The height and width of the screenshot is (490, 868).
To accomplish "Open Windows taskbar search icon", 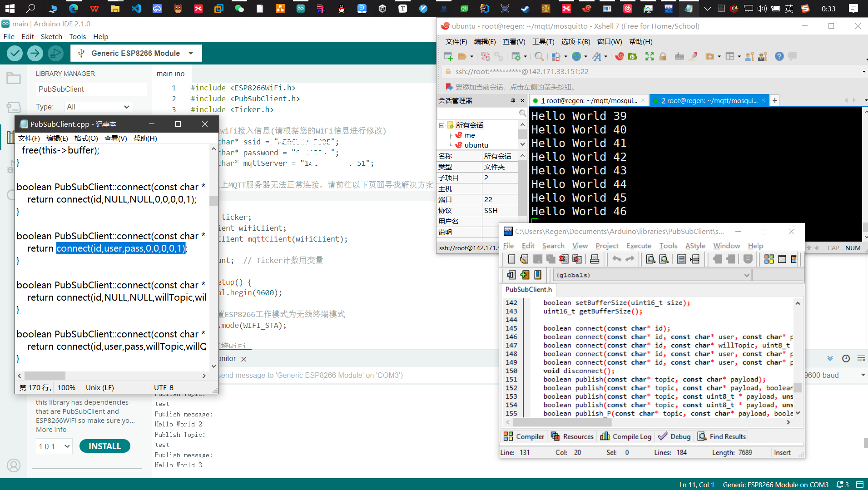I will tap(31, 9).
